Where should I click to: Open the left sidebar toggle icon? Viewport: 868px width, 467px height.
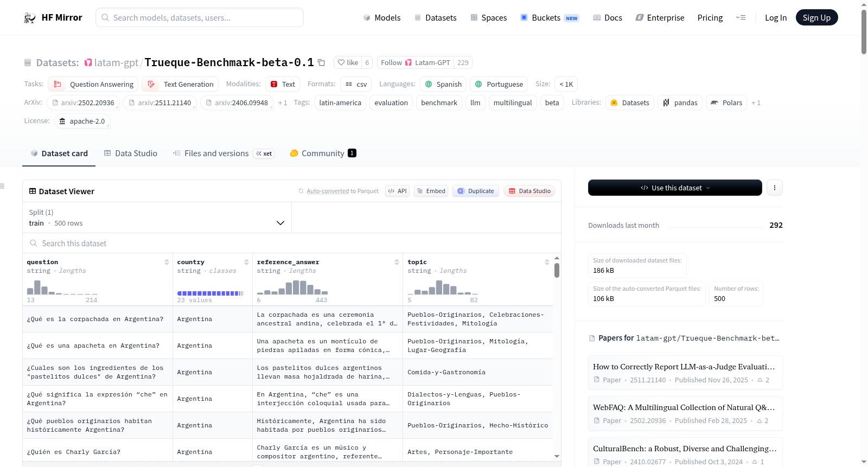[x=2, y=186]
